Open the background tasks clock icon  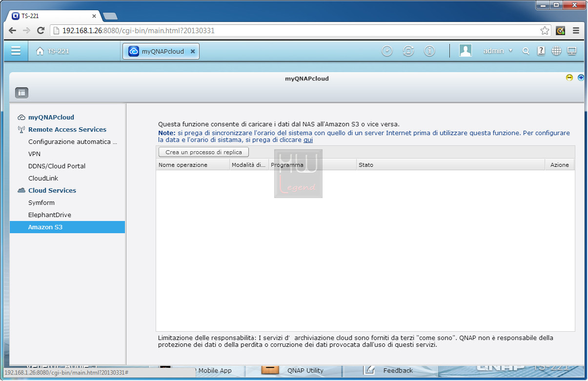coord(387,51)
